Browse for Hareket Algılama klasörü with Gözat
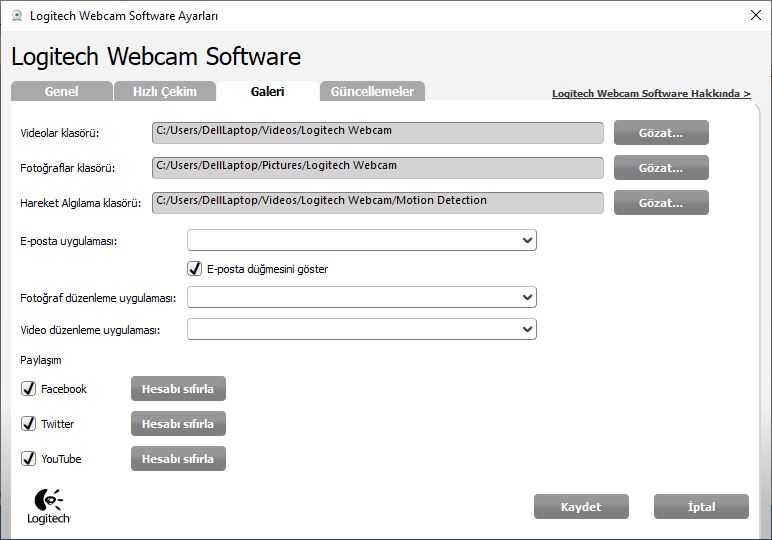 (x=661, y=203)
